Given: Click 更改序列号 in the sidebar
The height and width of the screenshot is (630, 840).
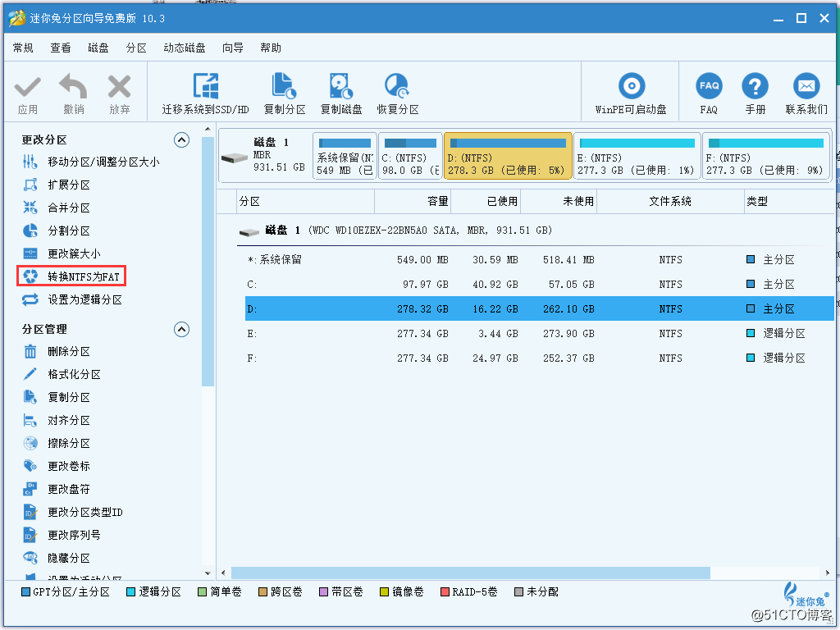Looking at the screenshot, I should click(61, 535).
